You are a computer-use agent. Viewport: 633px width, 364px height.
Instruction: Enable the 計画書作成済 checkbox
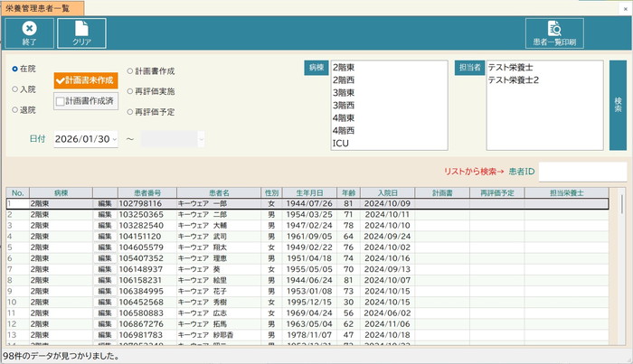coord(61,101)
